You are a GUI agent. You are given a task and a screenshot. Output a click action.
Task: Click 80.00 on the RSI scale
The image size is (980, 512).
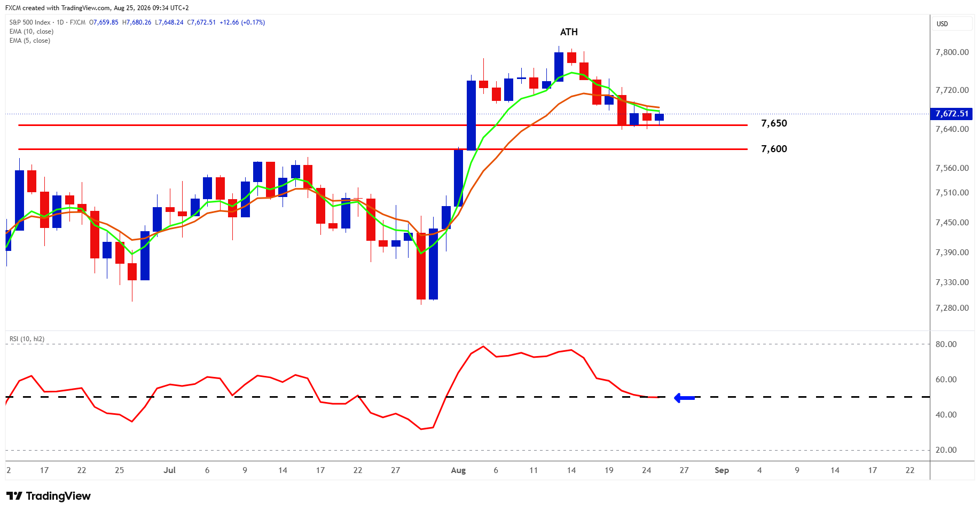point(946,344)
